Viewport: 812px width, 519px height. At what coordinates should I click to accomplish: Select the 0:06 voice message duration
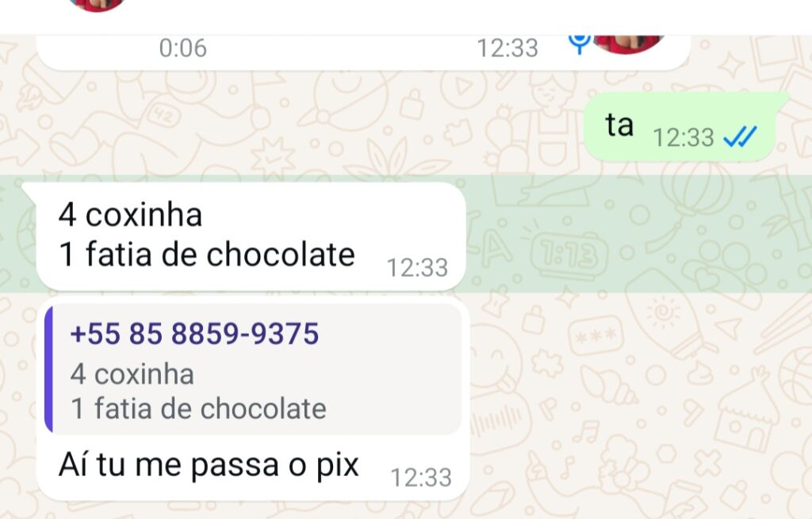(183, 48)
